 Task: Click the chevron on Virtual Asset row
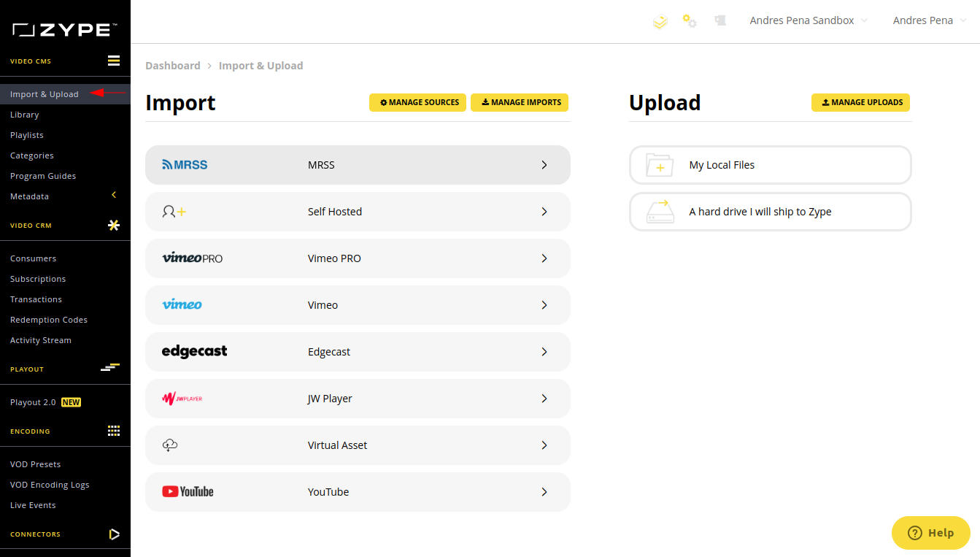544,445
